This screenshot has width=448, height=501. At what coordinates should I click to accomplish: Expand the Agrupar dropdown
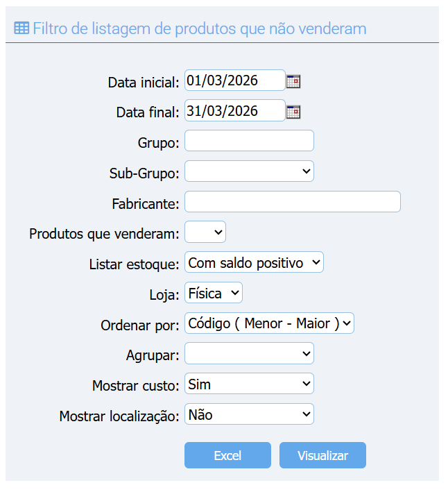(x=249, y=353)
